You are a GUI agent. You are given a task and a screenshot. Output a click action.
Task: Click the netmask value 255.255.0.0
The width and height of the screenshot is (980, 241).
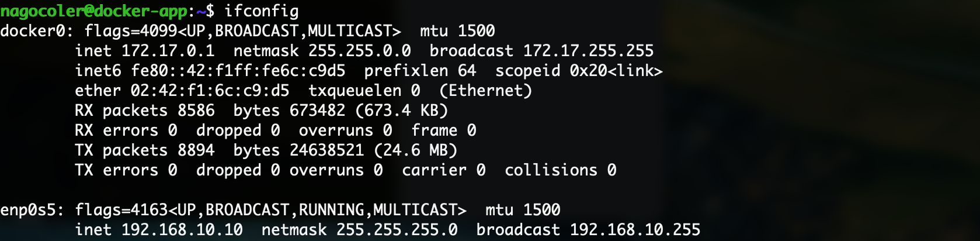click(359, 51)
